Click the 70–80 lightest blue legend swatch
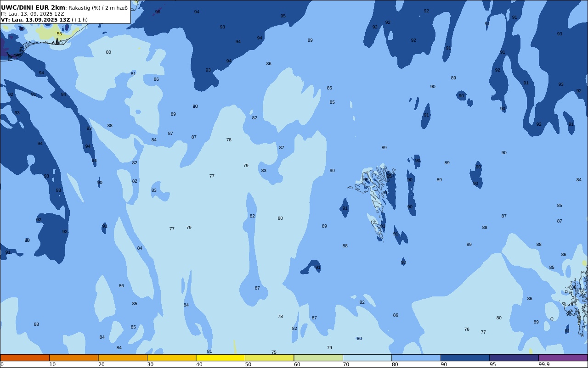This screenshot has height=368, width=588. click(x=367, y=357)
